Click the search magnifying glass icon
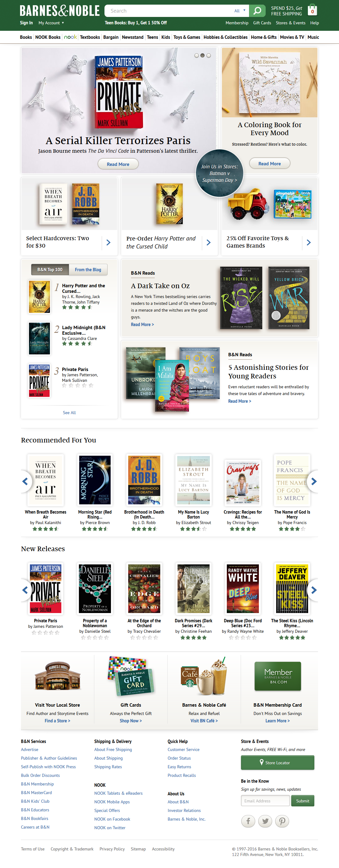339x868 pixels. pos(257,10)
